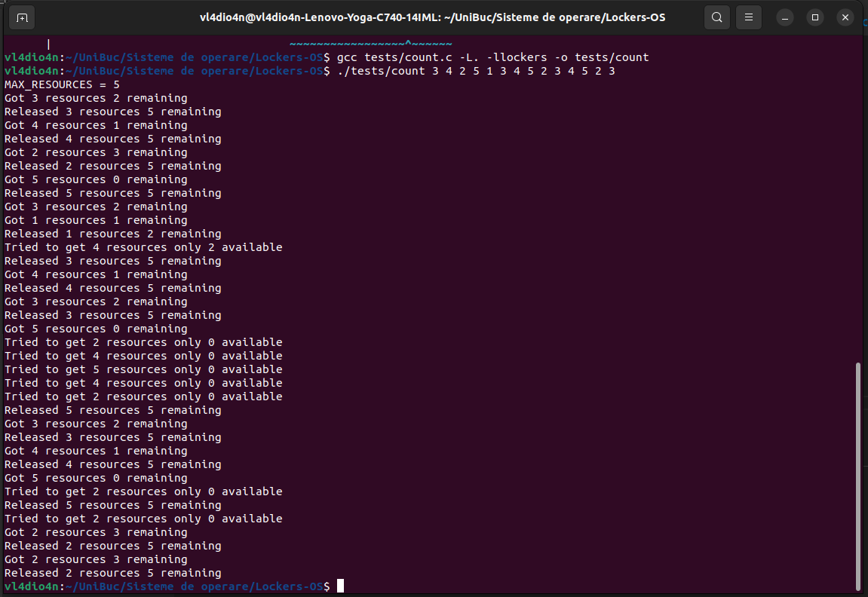
Task: Click 'Tried to get 5 resources' line
Action: point(143,369)
